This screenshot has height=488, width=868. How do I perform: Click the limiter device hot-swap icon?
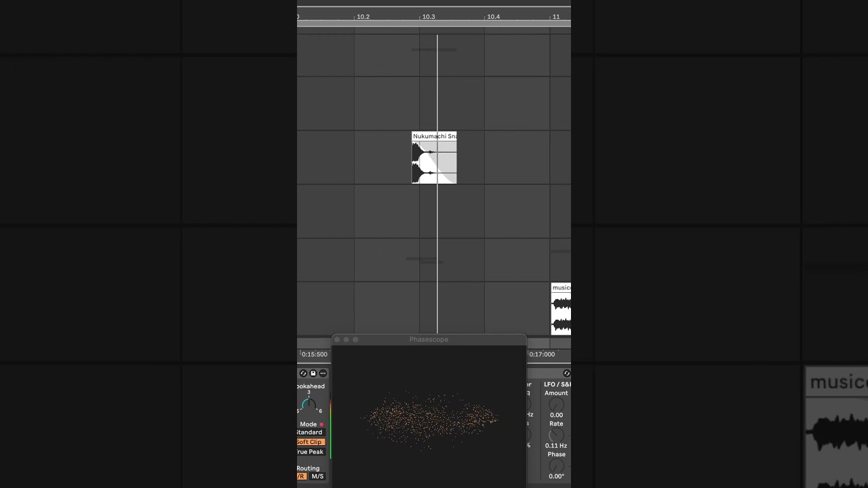tap(303, 373)
